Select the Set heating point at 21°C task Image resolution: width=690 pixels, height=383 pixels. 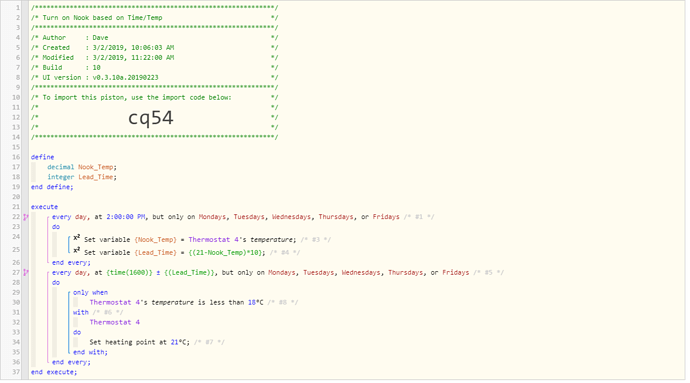pyautogui.click(x=139, y=342)
